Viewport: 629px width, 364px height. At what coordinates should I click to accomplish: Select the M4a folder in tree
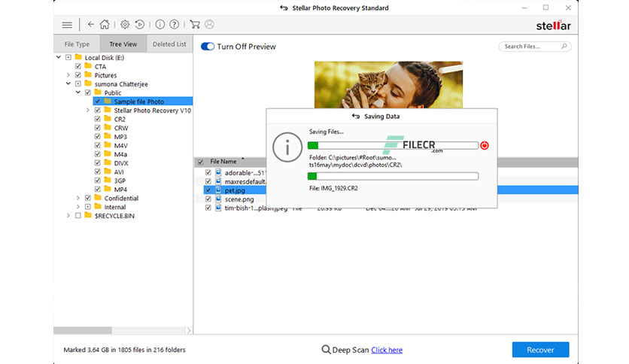coord(120,154)
